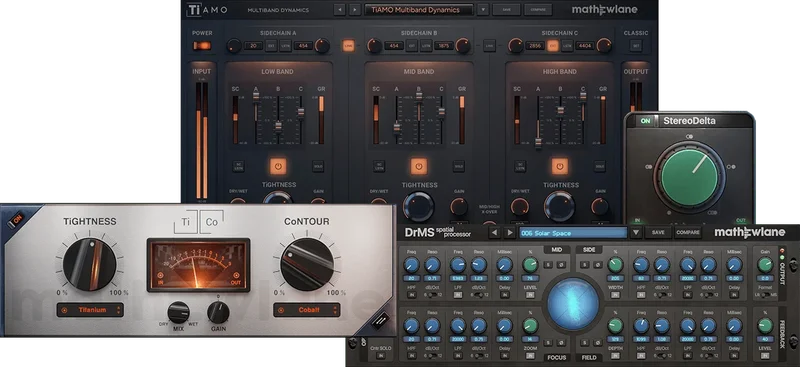Click SAVE in the TiAMO header
800x367 pixels.
click(507, 10)
